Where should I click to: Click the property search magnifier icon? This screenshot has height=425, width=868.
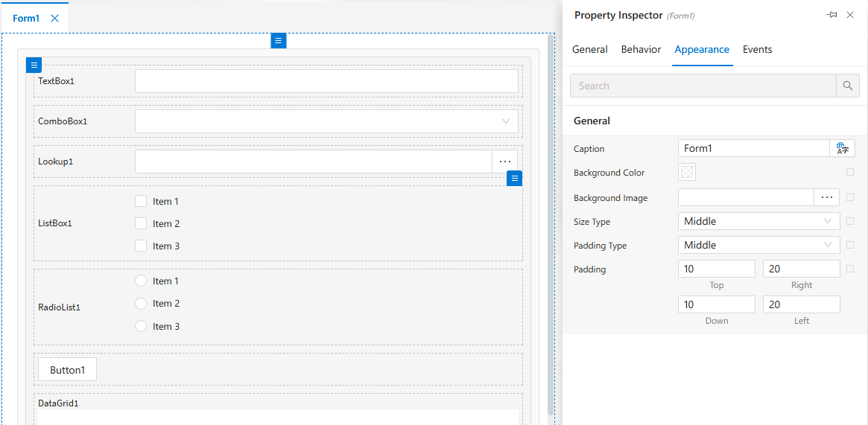(848, 86)
